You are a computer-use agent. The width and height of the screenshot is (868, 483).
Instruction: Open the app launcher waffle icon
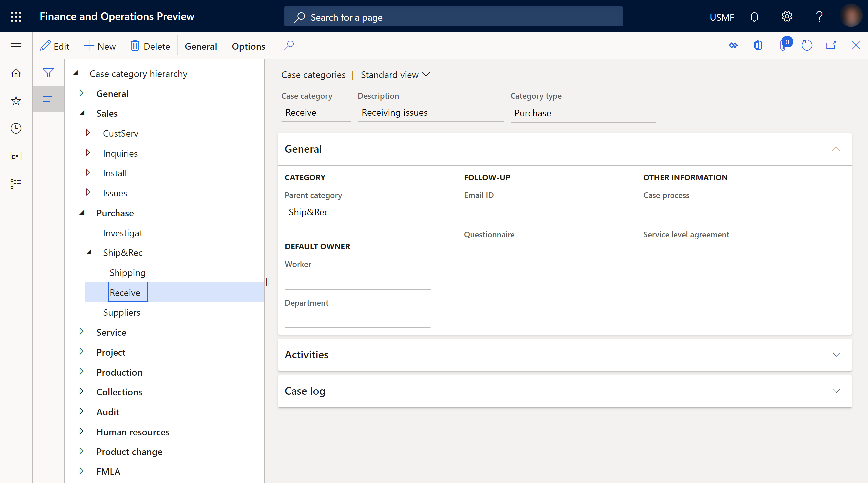16,16
